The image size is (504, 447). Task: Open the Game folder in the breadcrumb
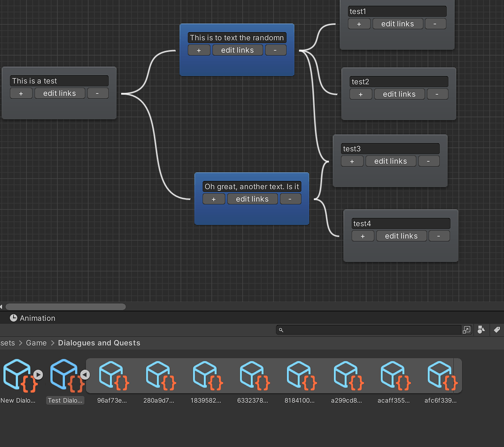click(x=36, y=343)
